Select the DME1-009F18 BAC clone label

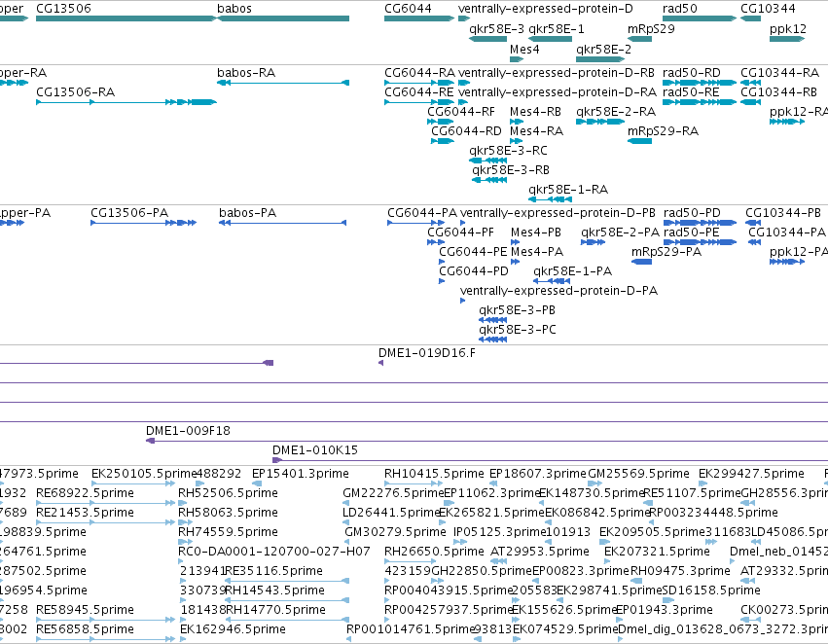188,431
